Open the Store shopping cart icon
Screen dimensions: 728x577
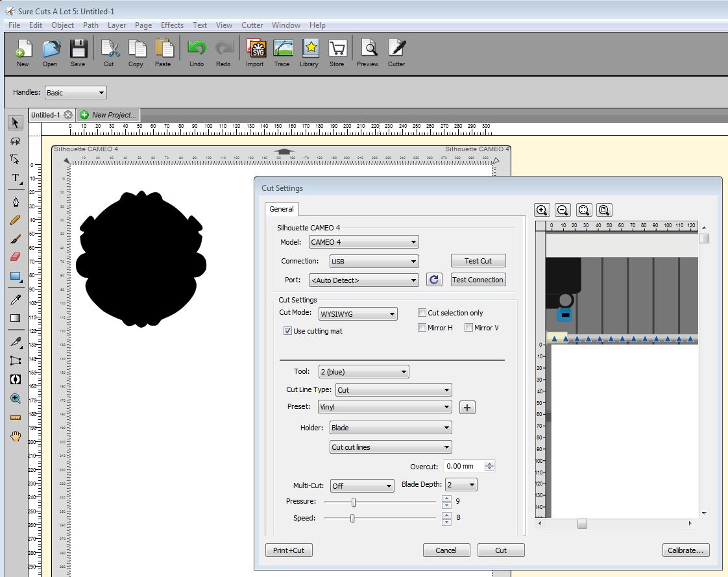[337, 53]
